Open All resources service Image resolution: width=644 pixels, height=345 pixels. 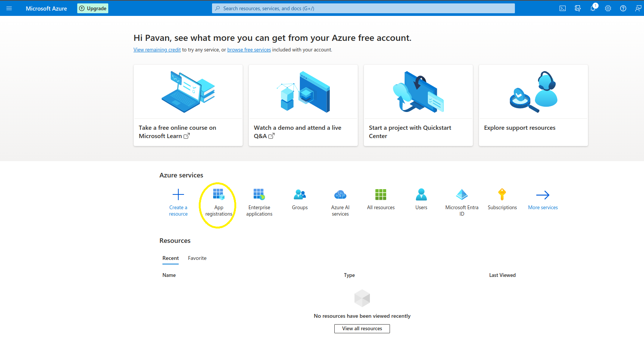pyautogui.click(x=381, y=199)
